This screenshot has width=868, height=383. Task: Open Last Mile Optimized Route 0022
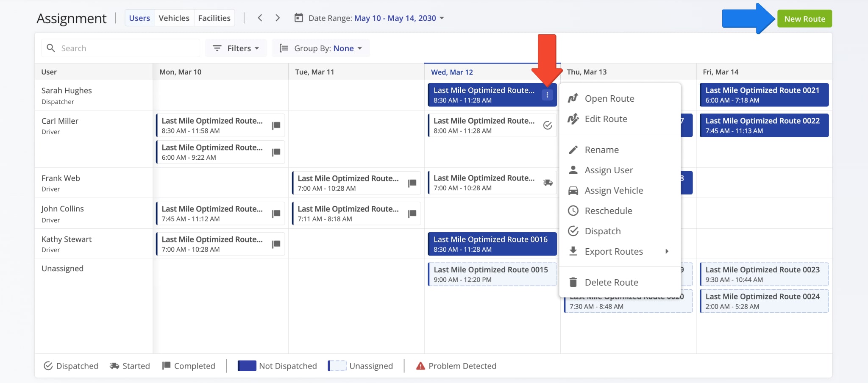pos(764,125)
